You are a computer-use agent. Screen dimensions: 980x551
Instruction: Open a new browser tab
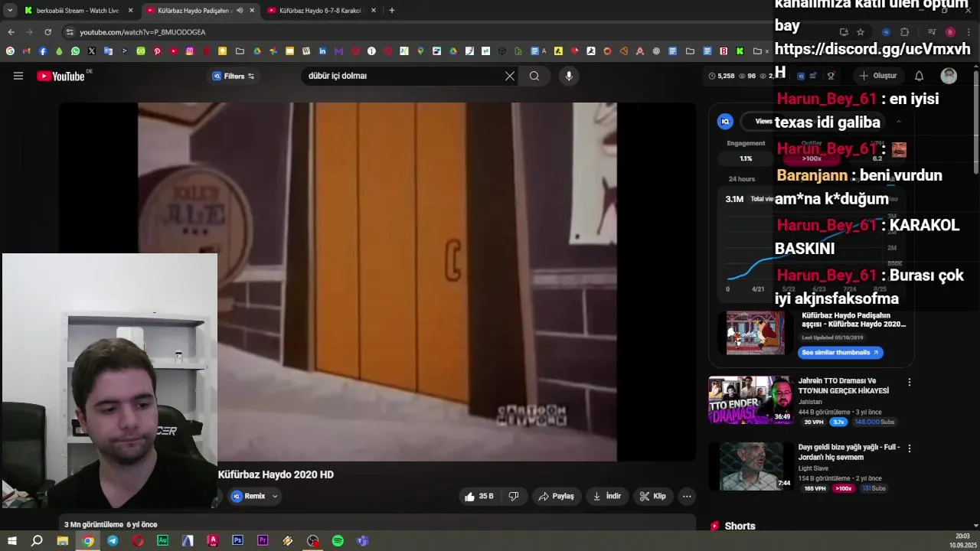[392, 11]
